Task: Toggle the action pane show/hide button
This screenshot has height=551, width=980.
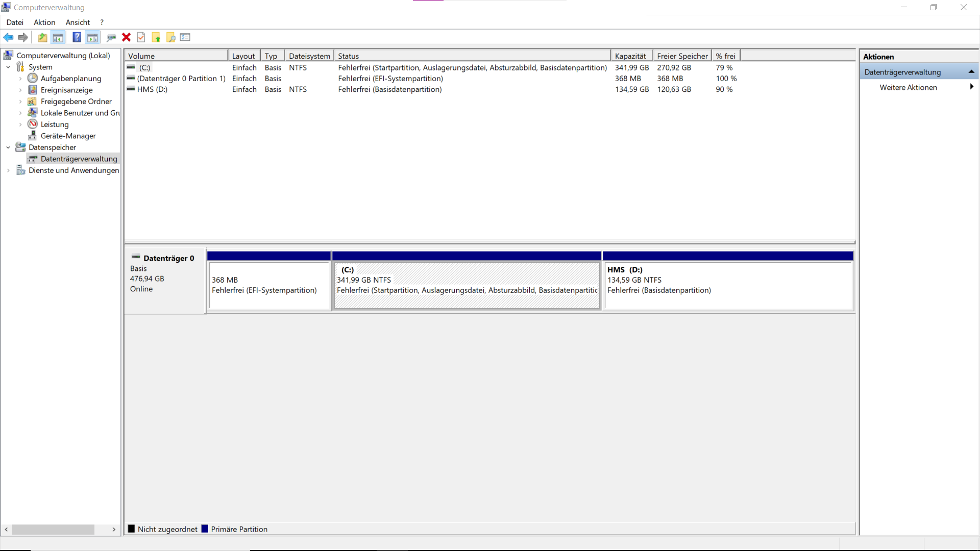Action: (x=92, y=37)
